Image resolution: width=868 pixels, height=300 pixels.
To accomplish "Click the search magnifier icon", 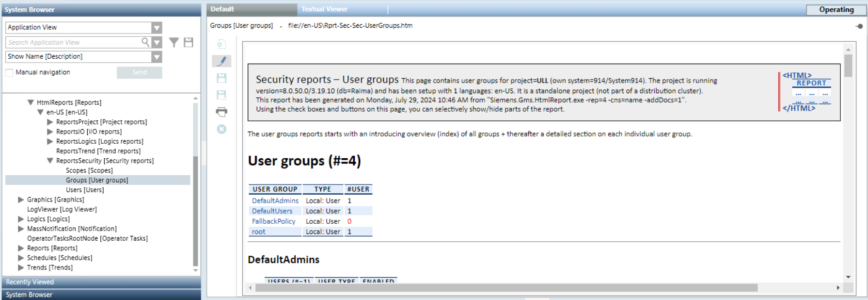I will click(x=145, y=42).
